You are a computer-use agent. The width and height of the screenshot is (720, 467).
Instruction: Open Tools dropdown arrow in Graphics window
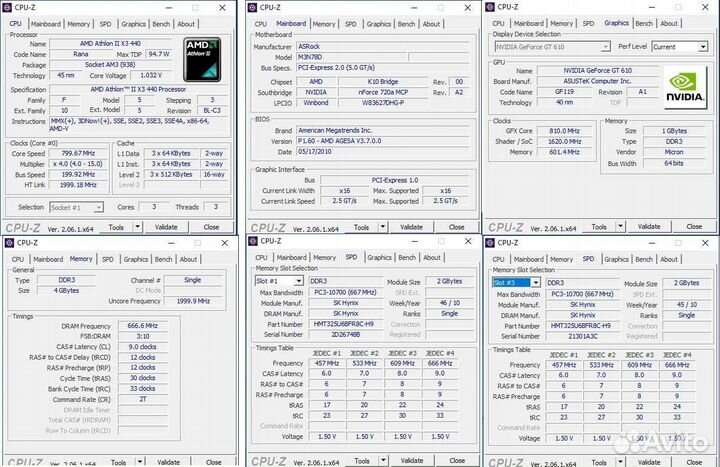coord(620,226)
